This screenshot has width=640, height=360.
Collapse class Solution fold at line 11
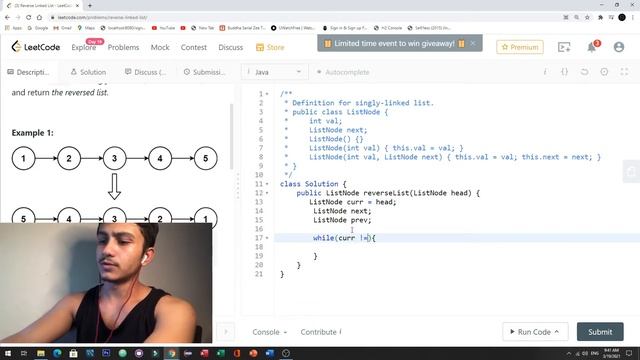[267, 184]
